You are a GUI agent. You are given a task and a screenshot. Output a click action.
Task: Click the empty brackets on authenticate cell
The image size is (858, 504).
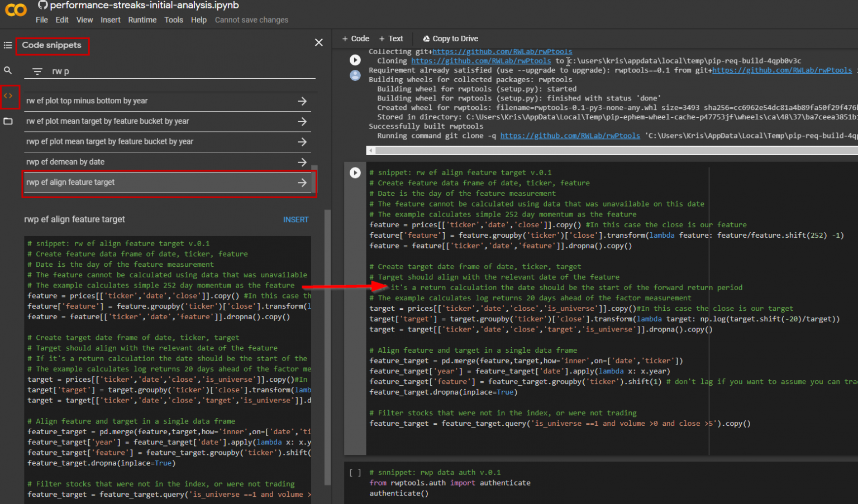tap(355, 473)
